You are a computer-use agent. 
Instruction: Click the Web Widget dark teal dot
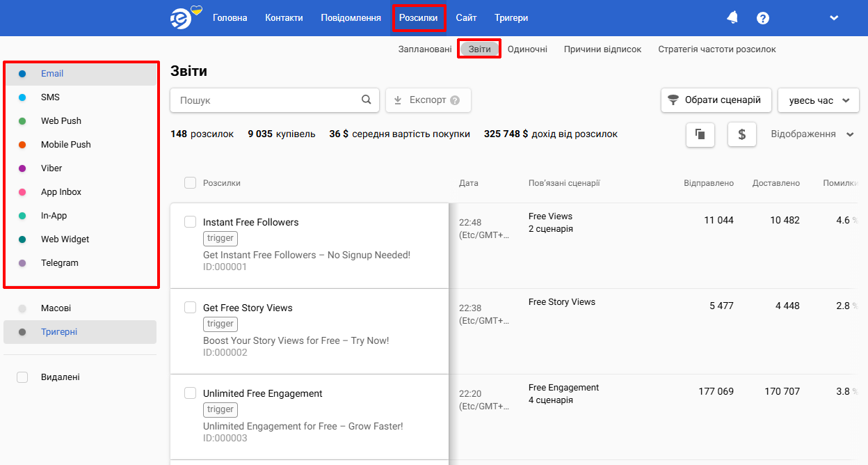coord(22,239)
